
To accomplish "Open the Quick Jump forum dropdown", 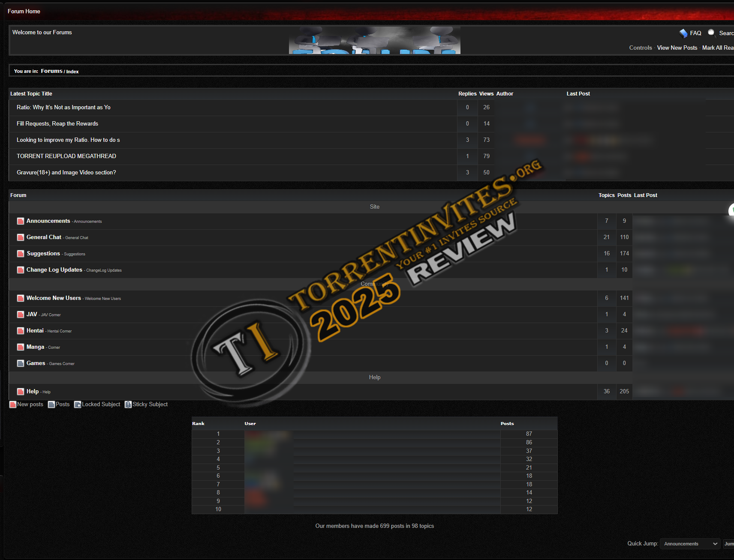I will tap(690, 544).
